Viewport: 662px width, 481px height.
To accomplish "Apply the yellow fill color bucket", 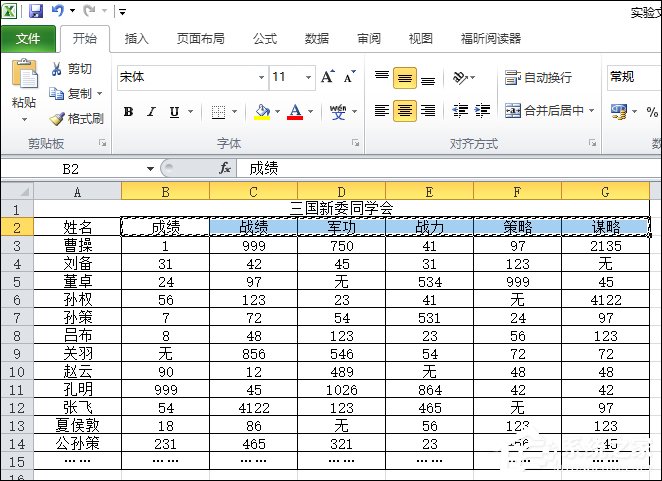I will tap(262, 112).
